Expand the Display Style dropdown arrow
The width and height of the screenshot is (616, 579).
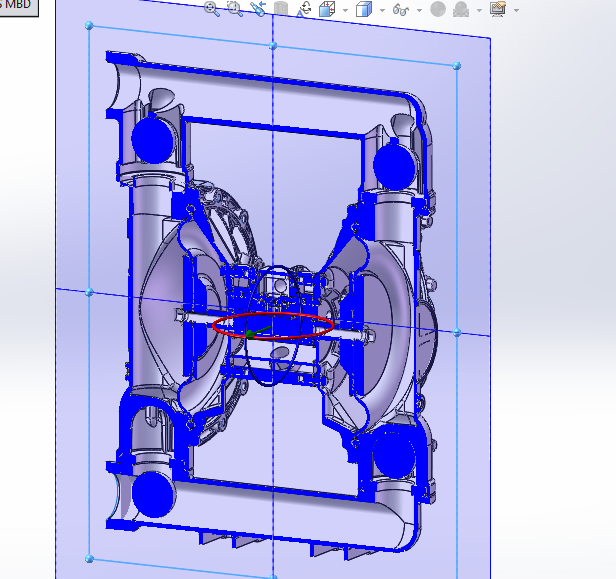tap(382, 10)
